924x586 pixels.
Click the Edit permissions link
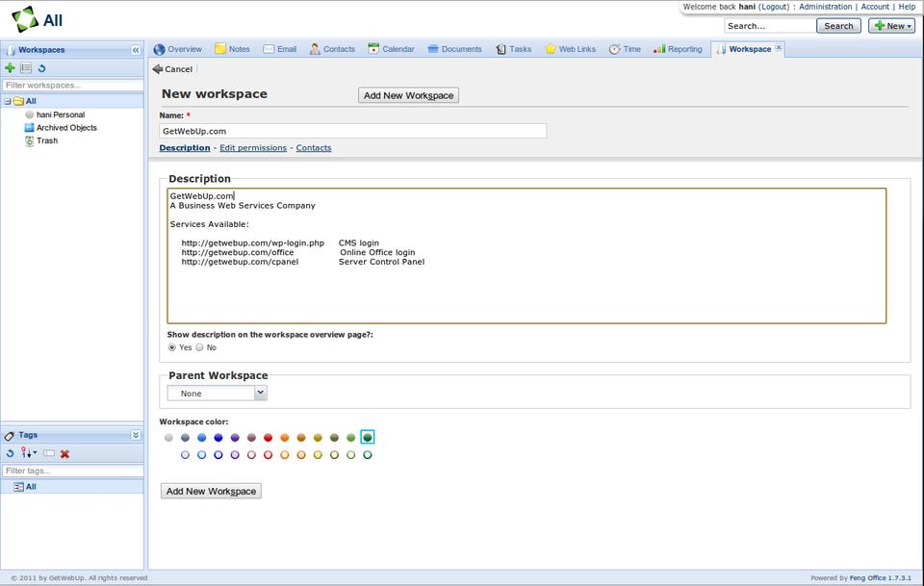(x=253, y=148)
